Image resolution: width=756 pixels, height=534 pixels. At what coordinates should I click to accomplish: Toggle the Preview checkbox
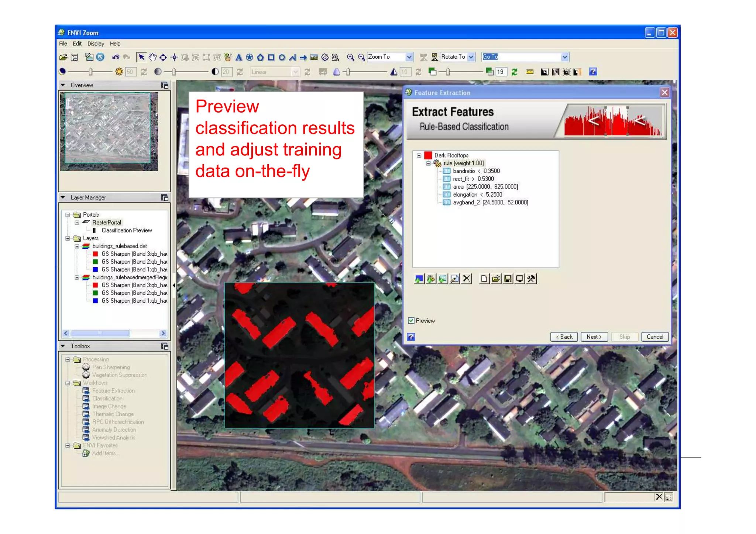pos(411,321)
